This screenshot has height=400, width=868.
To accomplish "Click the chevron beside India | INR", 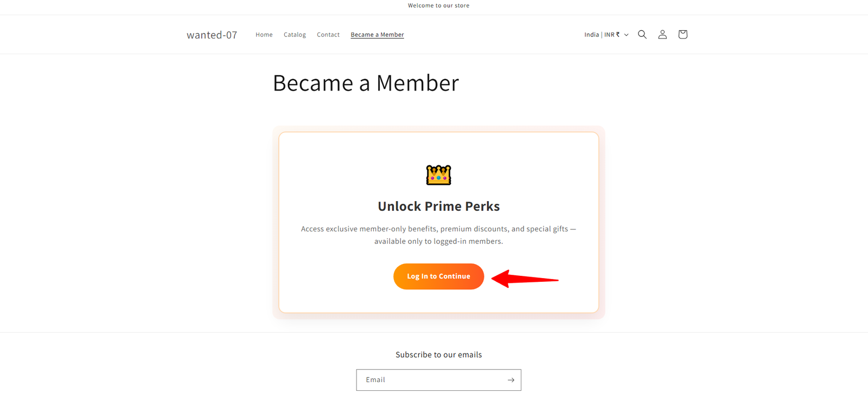I will click(627, 34).
